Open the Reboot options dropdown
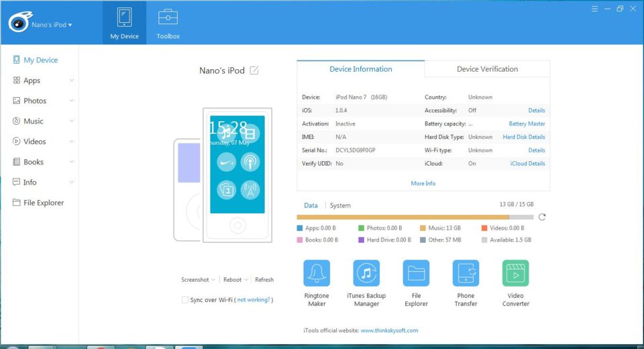 click(235, 279)
